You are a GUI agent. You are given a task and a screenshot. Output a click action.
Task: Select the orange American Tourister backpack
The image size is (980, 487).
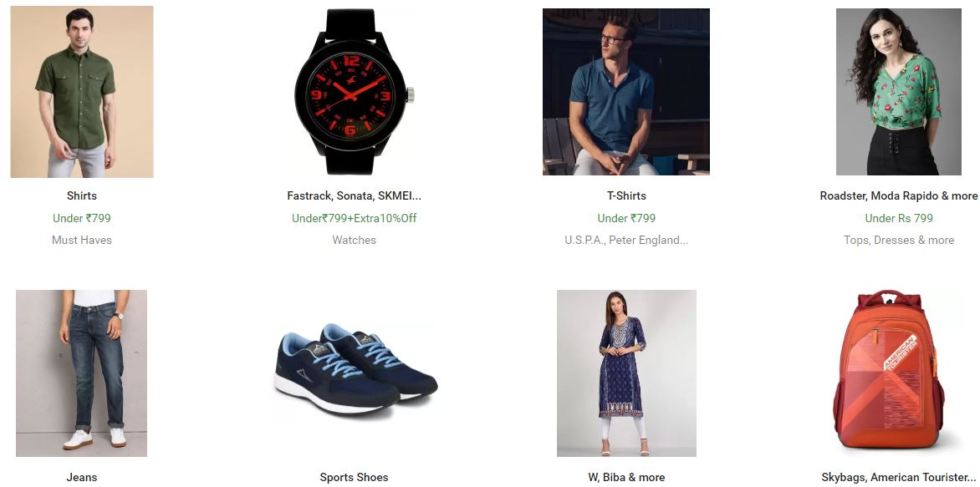(889, 371)
